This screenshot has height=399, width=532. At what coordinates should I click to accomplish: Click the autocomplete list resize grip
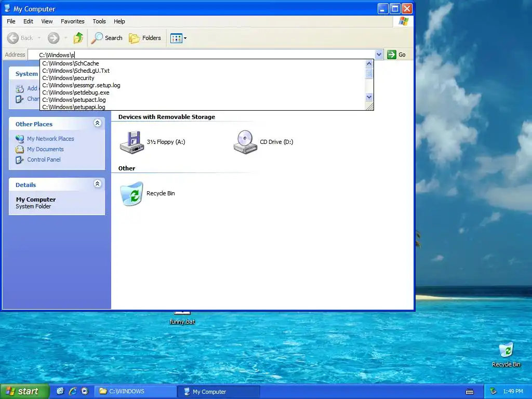[369, 106]
